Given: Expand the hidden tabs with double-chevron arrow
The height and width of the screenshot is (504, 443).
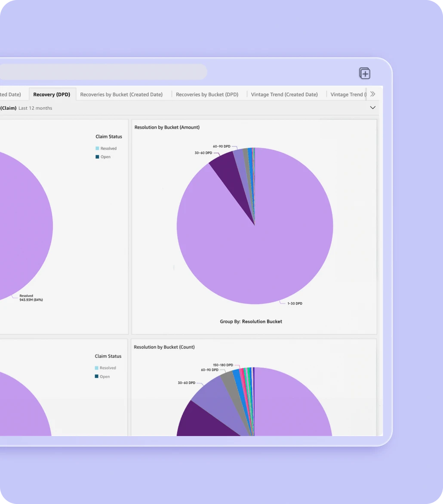Looking at the screenshot, I should 372,94.
